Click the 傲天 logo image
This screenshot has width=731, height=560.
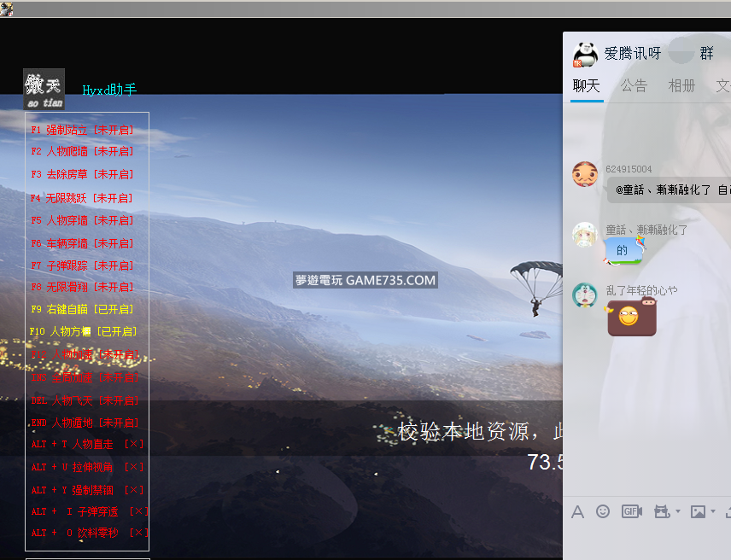pyautogui.click(x=44, y=89)
